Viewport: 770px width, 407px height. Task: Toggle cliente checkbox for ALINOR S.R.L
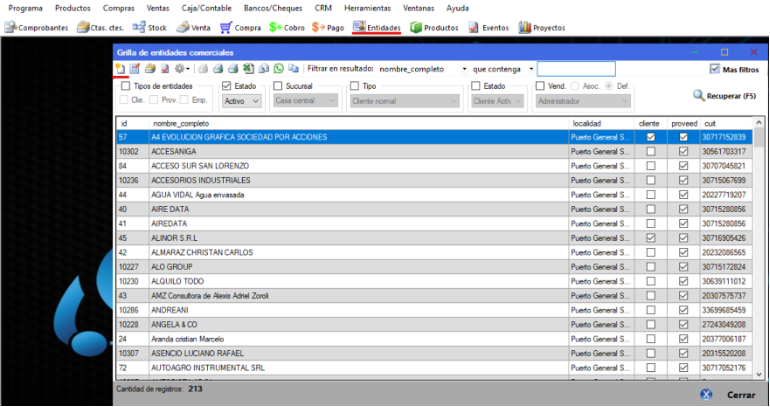(x=651, y=238)
